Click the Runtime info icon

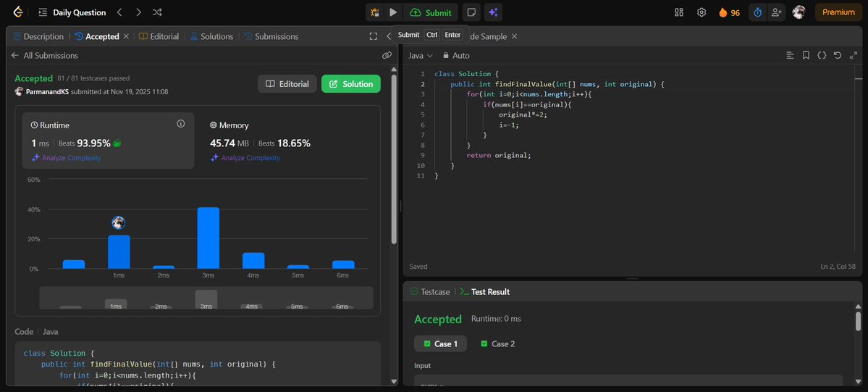click(x=180, y=124)
